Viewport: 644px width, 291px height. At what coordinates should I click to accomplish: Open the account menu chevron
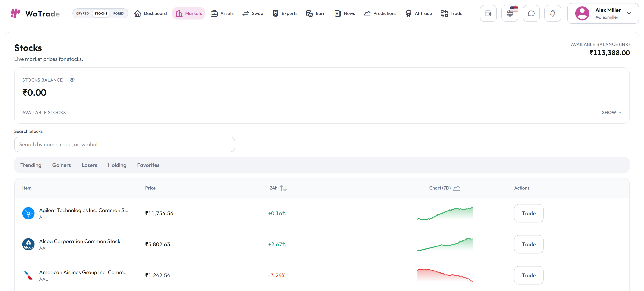[x=629, y=13]
